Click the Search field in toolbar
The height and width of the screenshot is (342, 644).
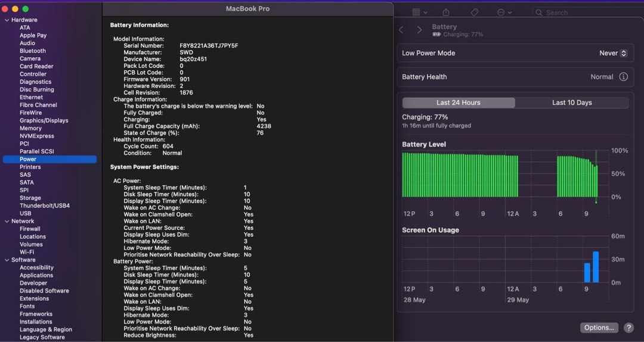coord(588,13)
